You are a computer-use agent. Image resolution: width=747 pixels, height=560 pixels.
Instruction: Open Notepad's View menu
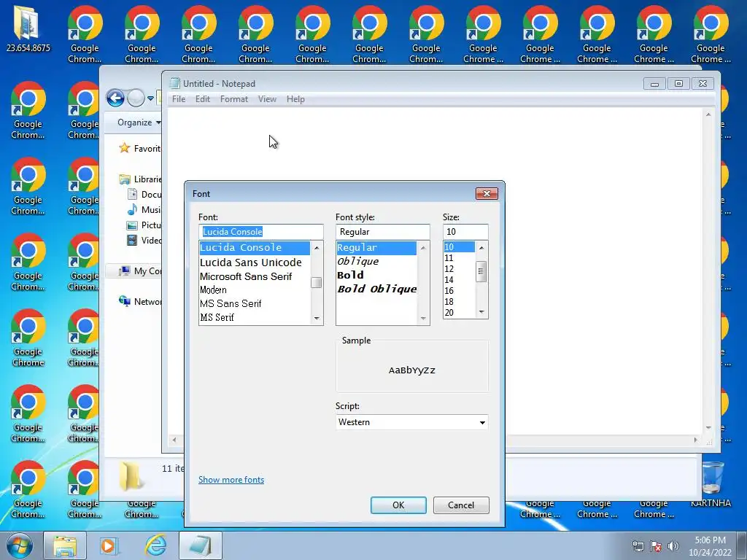pyautogui.click(x=267, y=99)
